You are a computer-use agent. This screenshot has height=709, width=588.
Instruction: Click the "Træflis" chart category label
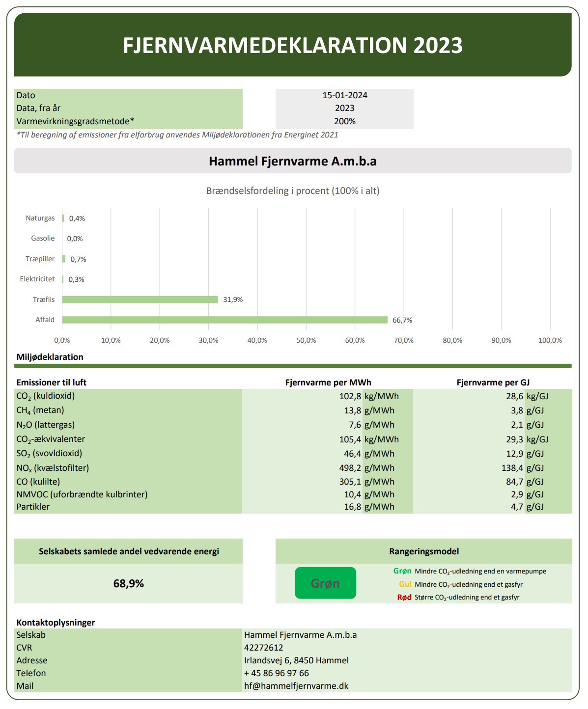(44, 300)
